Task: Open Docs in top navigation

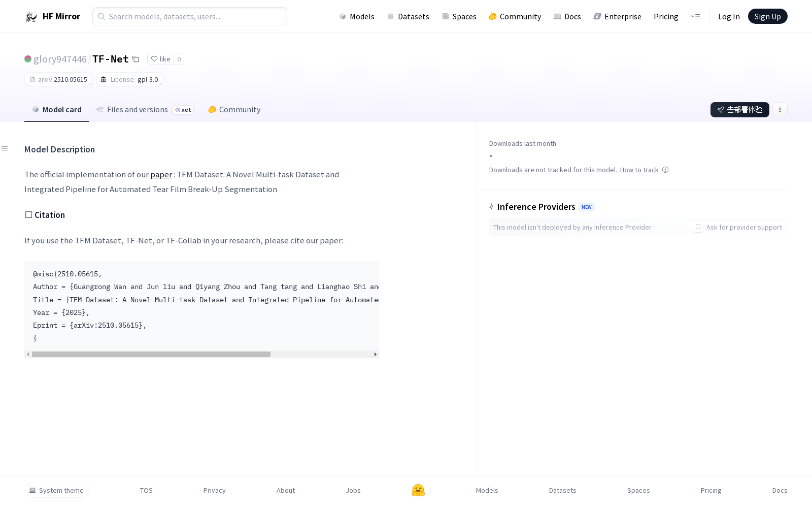Action: [x=567, y=16]
